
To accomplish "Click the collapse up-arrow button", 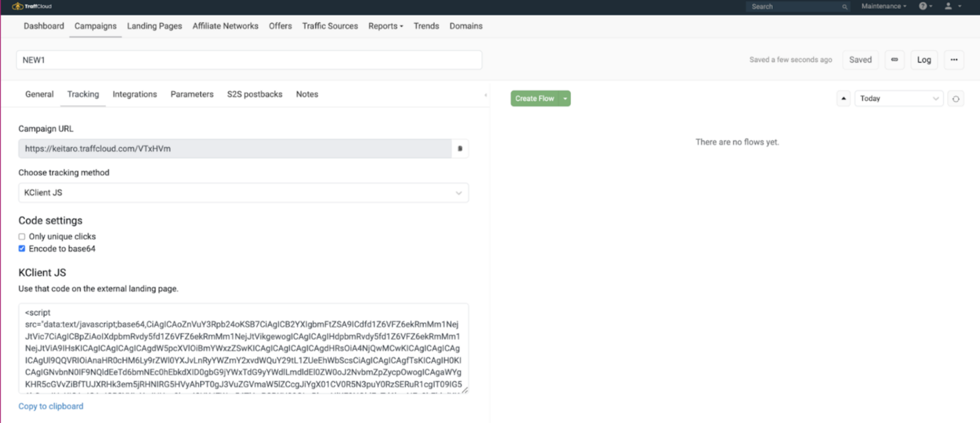I will pyautogui.click(x=843, y=99).
